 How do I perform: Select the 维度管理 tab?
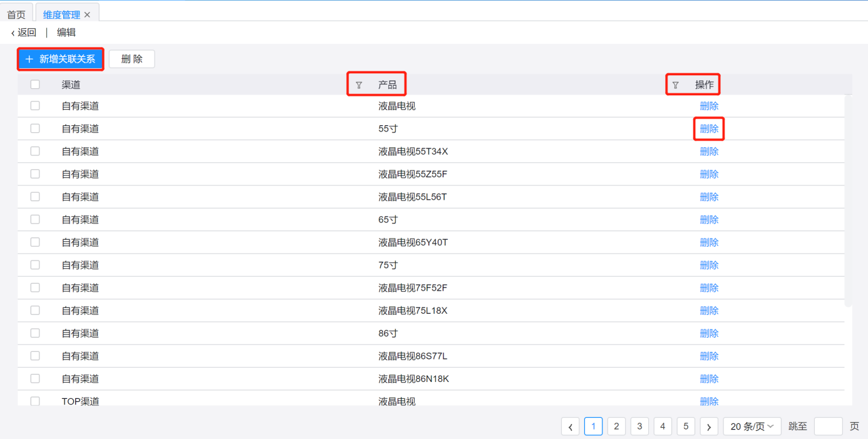tap(61, 14)
